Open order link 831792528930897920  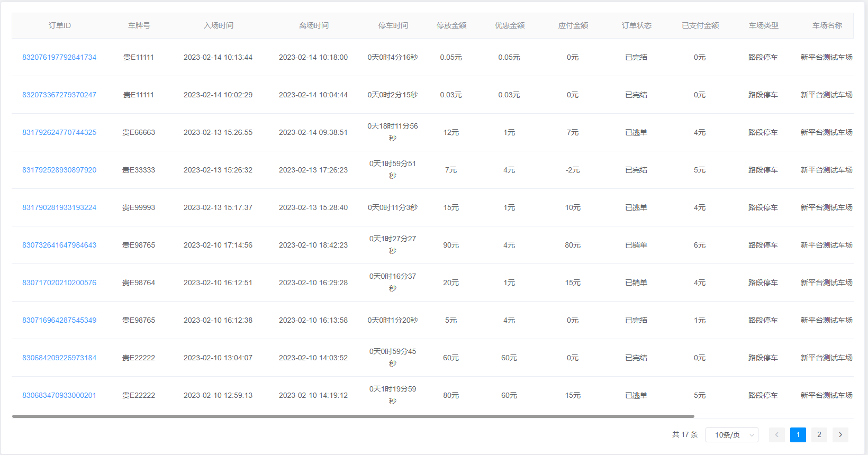[x=59, y=170]
